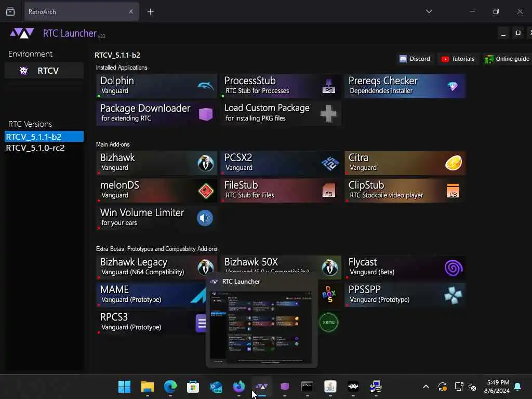Click the Citra orange icon
This screenshot has height=399, width=532.
point(454,163)
